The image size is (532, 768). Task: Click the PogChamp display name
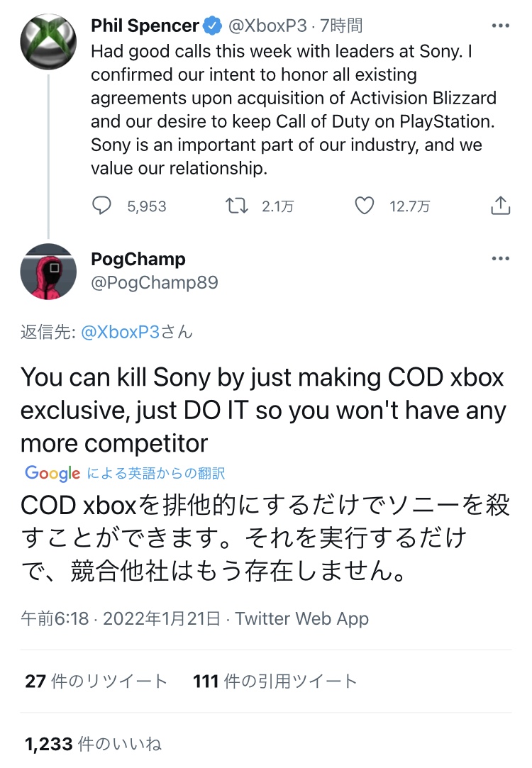point(138,260)
